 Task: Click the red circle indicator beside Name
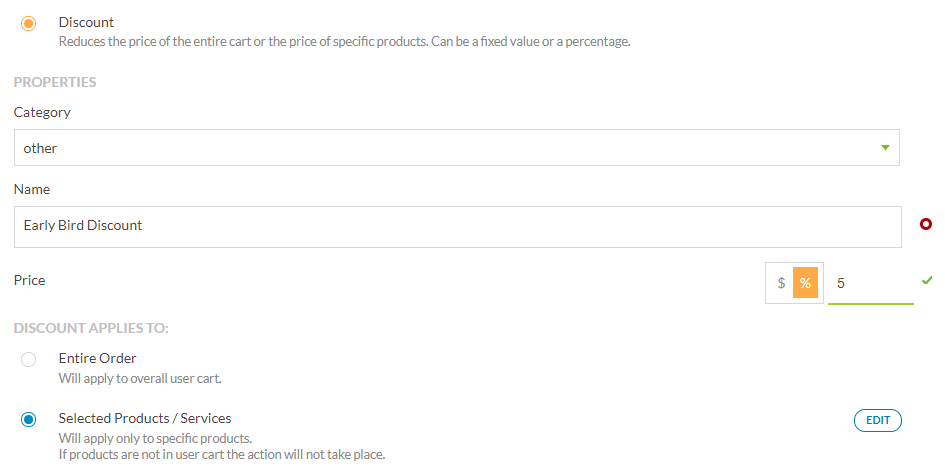click(x=926, y=224)
